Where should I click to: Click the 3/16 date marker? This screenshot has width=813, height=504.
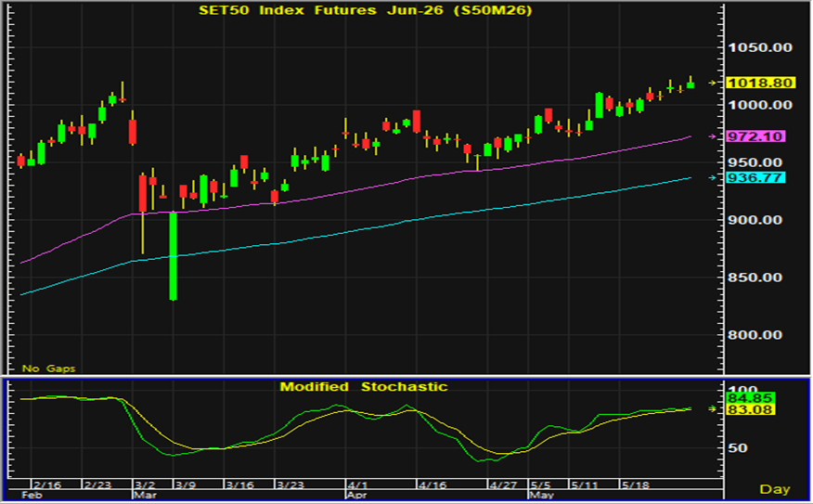coord(240,485)
